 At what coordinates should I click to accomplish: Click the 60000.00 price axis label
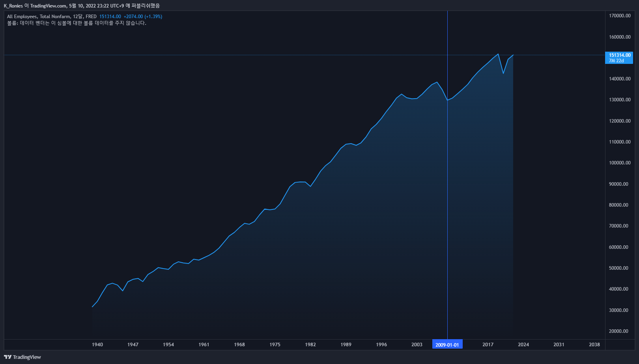tap(618, 247)
